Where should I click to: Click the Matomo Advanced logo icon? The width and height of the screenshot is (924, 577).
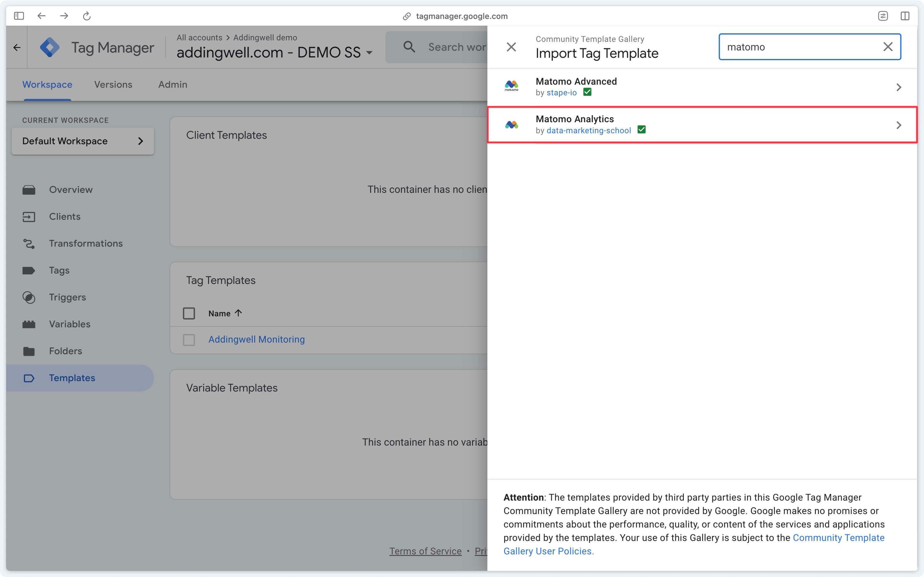tap(512, 86)
